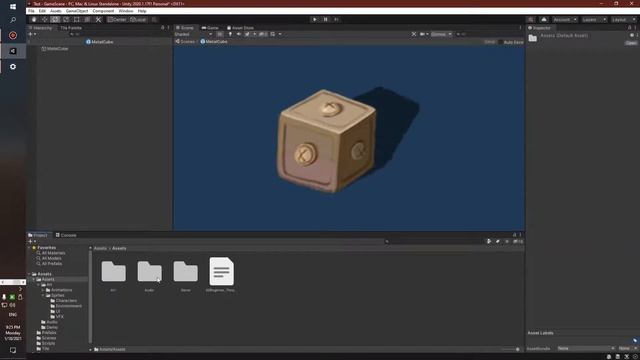Open the Component menu
Screen dimensions: 640x360
point(103,11)
